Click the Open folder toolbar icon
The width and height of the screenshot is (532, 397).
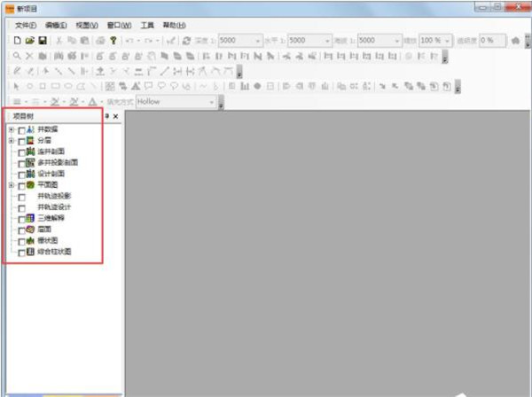pos(29,41)
